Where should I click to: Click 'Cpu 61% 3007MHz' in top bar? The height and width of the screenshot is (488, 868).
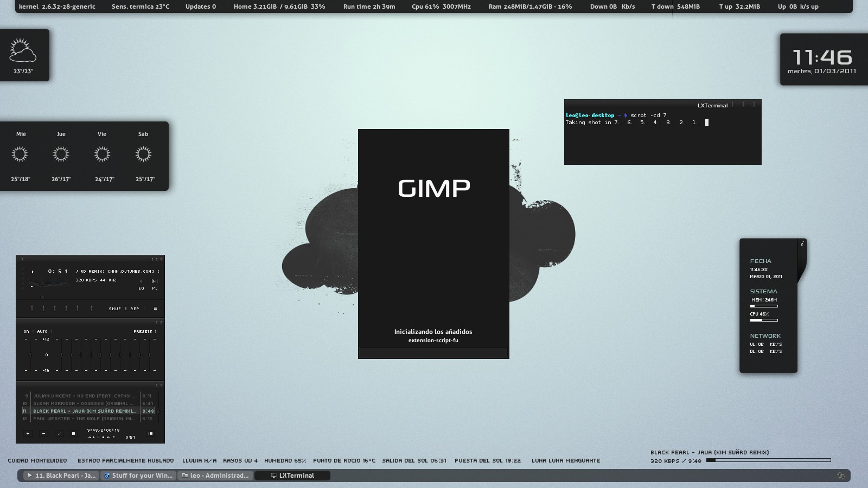[x=441, y=7]
